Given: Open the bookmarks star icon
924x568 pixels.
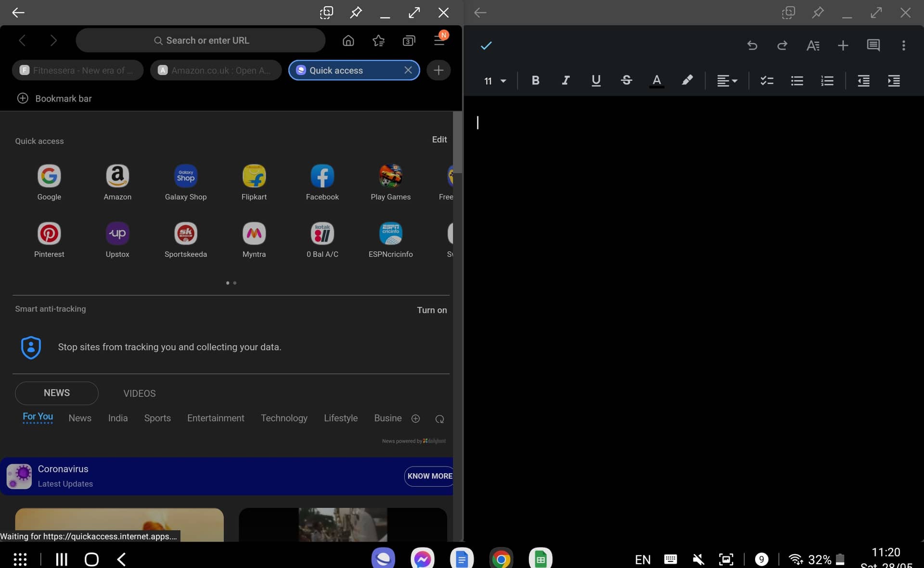Looking at the screenshot, I should coord(379,41).
